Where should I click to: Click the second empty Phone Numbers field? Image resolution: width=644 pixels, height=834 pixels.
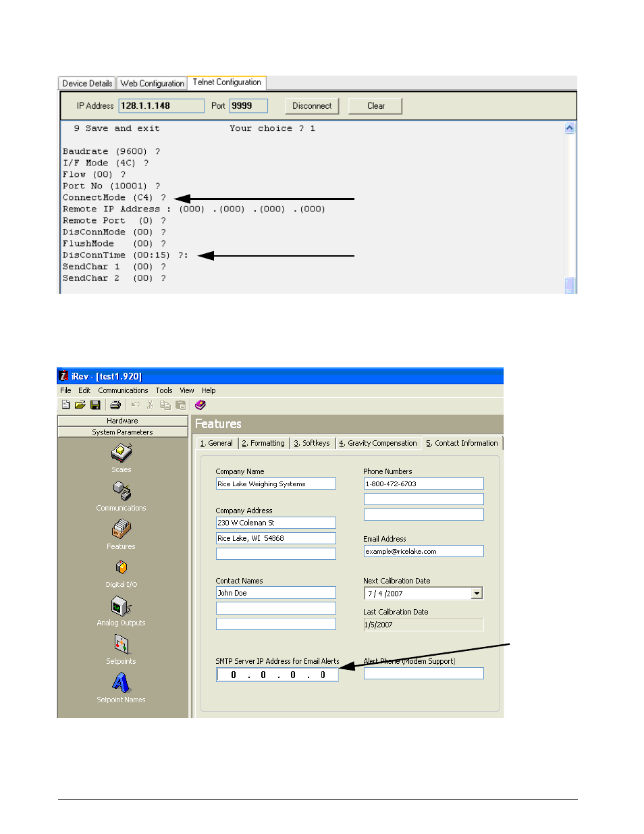pyautogui.click(x=424, y=499)
